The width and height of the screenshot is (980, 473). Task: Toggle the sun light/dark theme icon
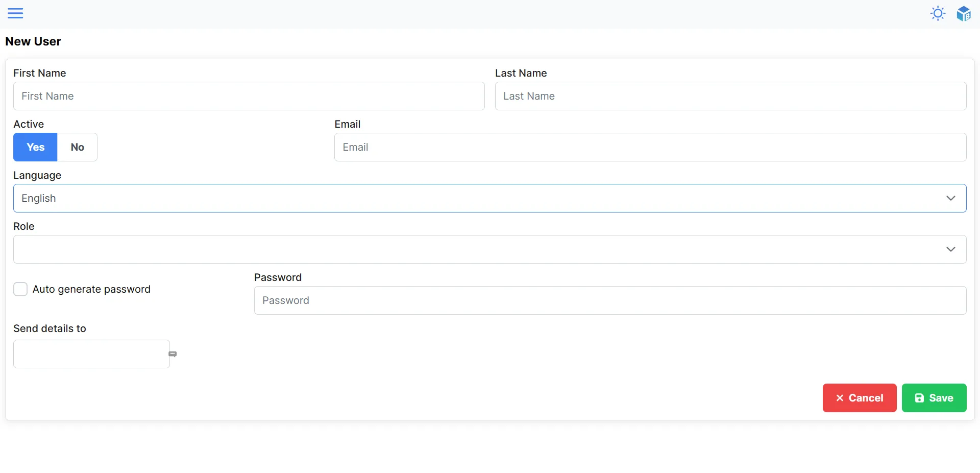coord(938,13)
